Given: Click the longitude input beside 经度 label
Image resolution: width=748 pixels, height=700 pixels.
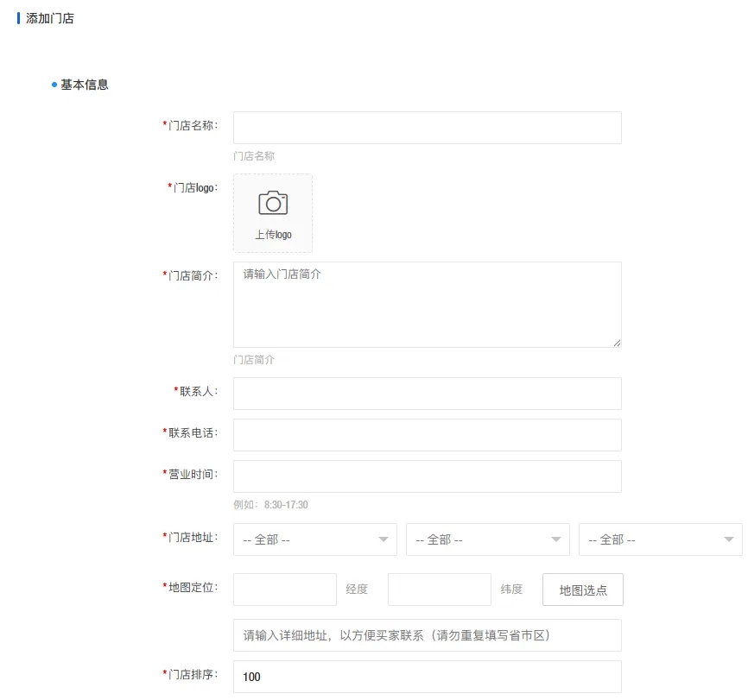Looking at the screenshot, I should pos(285,590).
